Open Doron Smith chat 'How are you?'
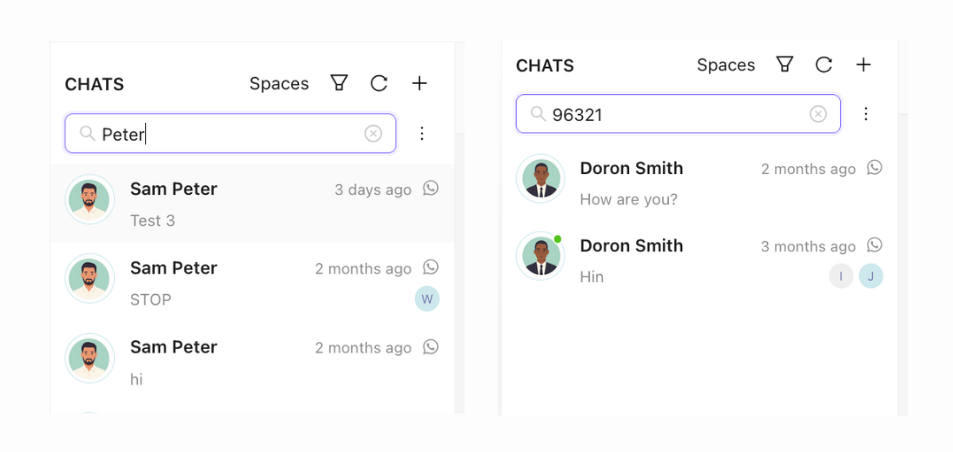This screenshot has width=953, height=452. [700, 183]
